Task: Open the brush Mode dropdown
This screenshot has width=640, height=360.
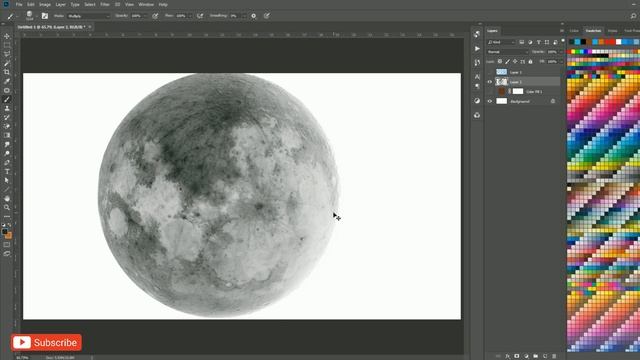Action: tap(89, 16)
